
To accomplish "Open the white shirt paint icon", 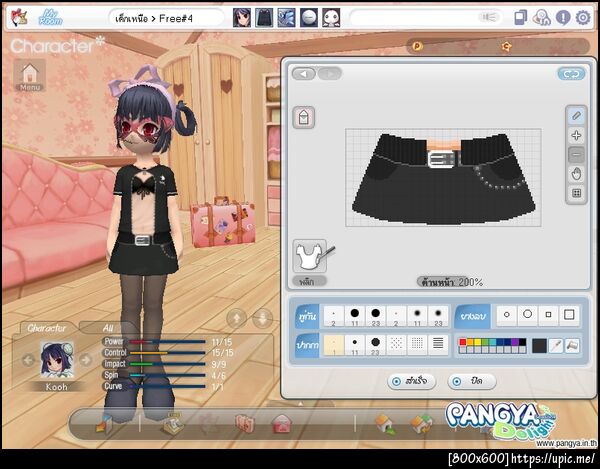I will (x=310, y=256).
